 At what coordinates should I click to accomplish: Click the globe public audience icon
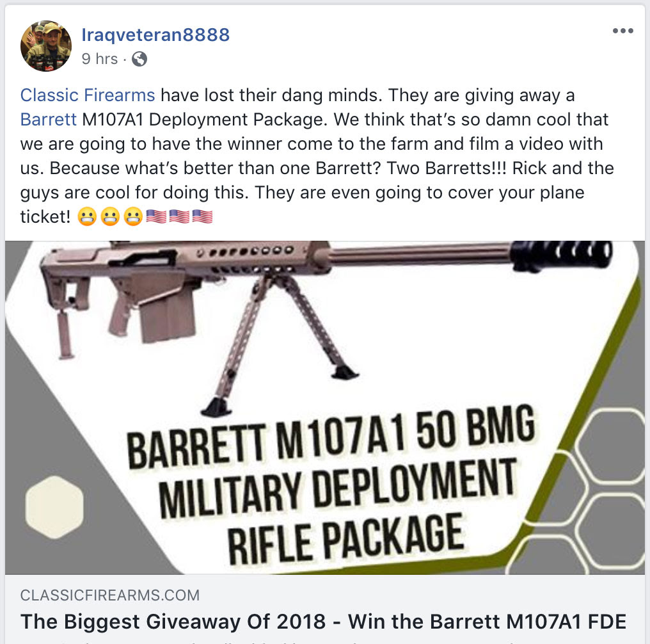coord(139,59)
